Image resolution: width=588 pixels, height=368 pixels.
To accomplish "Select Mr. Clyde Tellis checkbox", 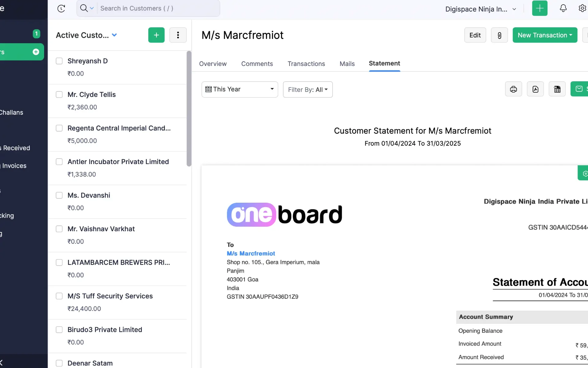I will click(x=59, y=94).
